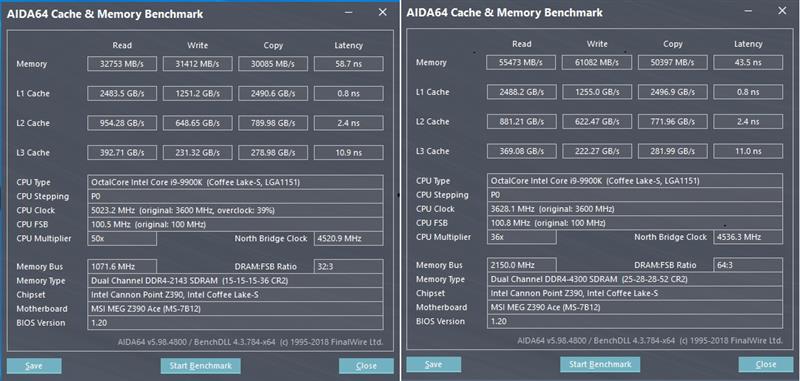
Task: Click the 648.65 GB/s L2 write cell
Action: (x=197, y=123)
